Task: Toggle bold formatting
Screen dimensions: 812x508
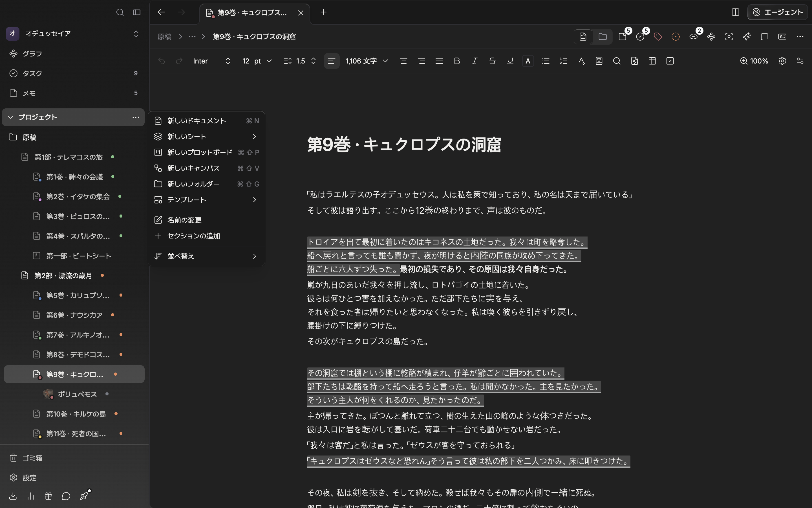Action: 457,61
